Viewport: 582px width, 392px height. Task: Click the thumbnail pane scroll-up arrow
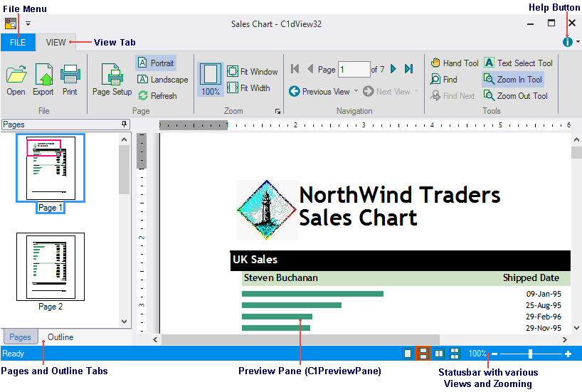[124, 139]
